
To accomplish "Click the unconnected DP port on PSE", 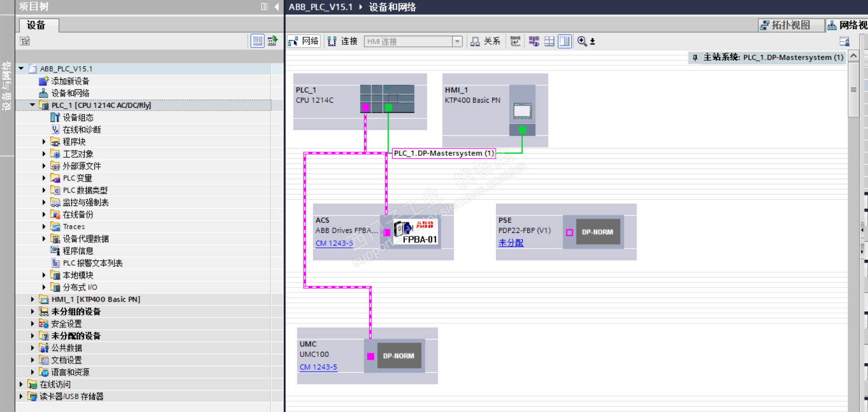I will click(570, 233).
